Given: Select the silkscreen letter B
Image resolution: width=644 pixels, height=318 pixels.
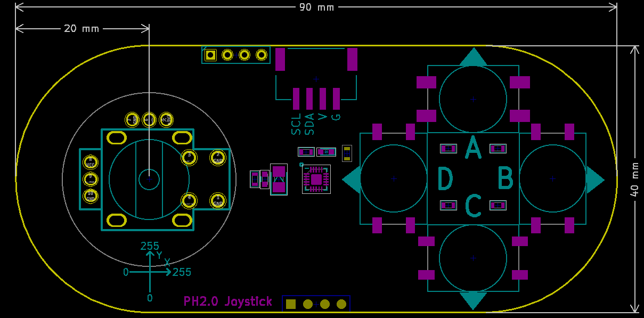Looking at the screenshot, I should (506, 178).
